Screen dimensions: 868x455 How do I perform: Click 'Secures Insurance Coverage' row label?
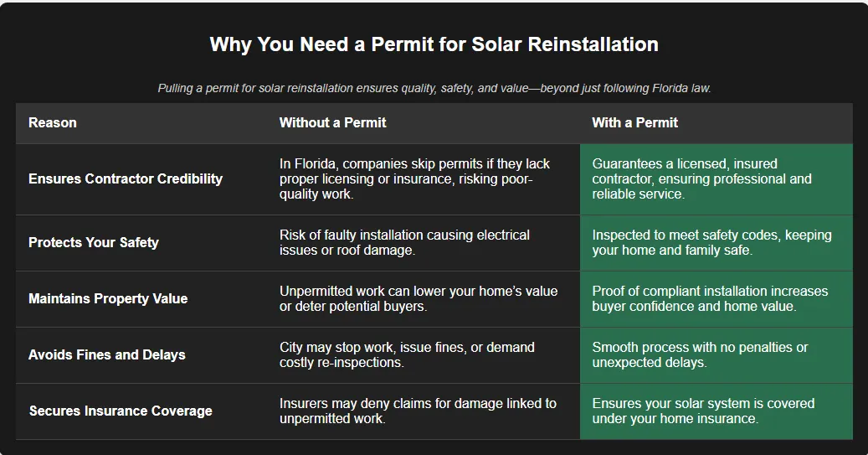point(121,411)
